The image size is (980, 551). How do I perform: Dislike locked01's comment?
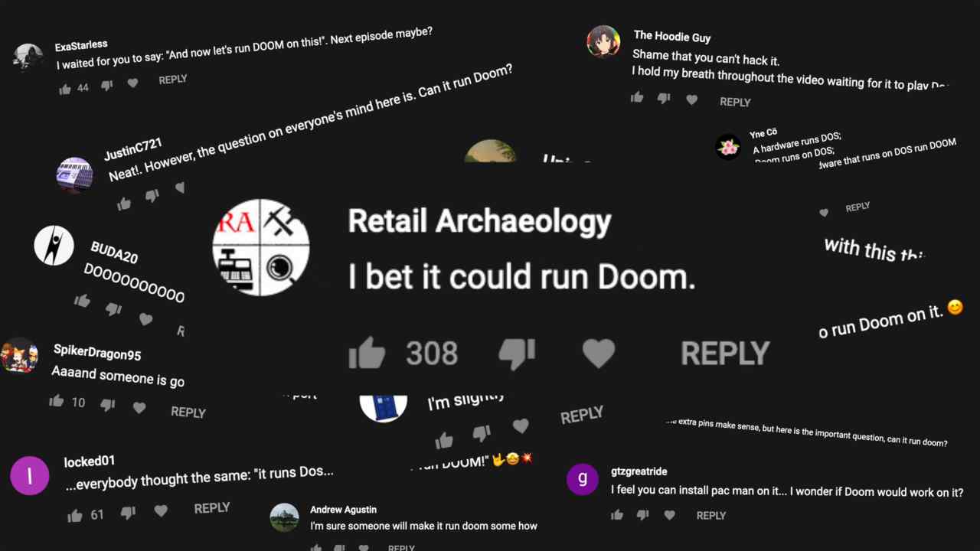tap(129, 512)
